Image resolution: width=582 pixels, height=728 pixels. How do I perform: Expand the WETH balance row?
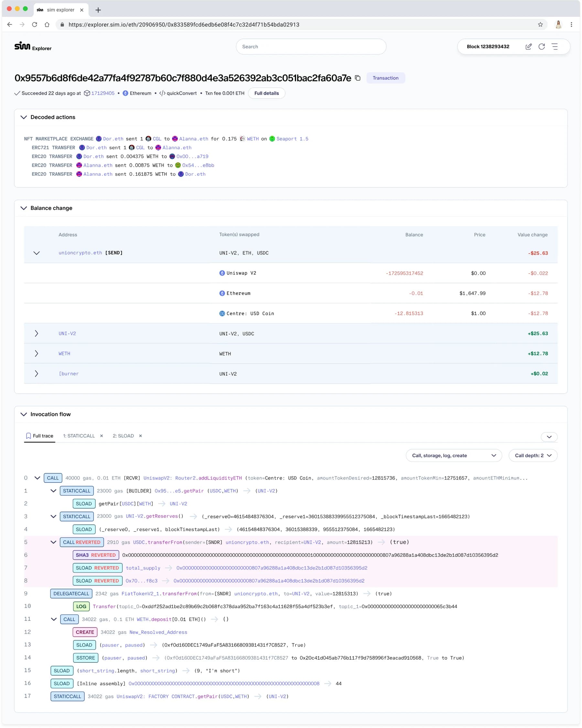pos(37,353)
